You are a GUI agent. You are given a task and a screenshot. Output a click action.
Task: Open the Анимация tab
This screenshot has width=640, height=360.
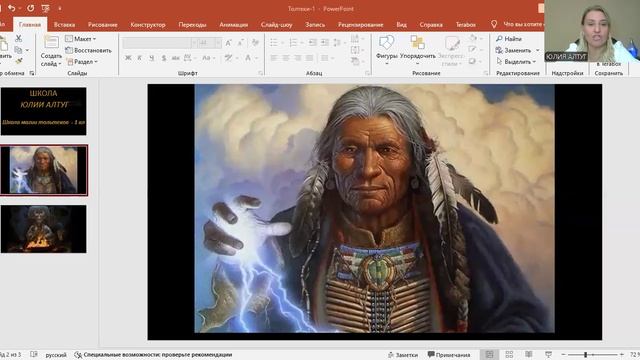(x=233, y=25)
